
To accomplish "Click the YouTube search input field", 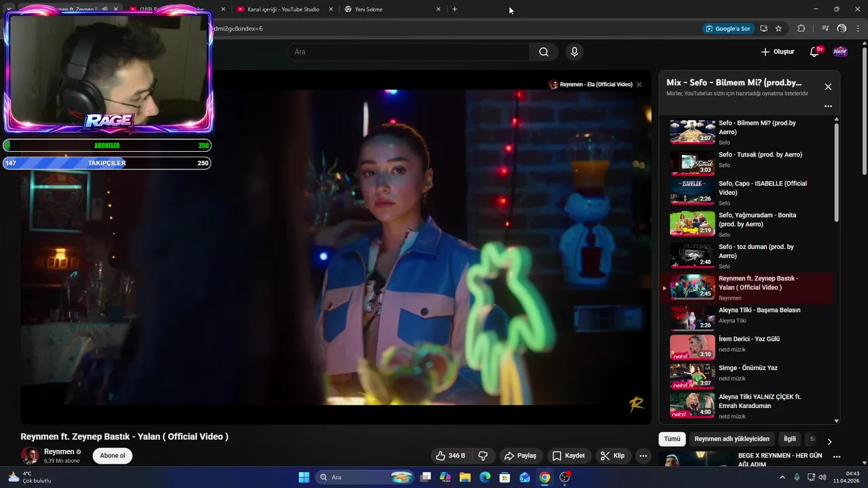I will (x=408, y=52).
